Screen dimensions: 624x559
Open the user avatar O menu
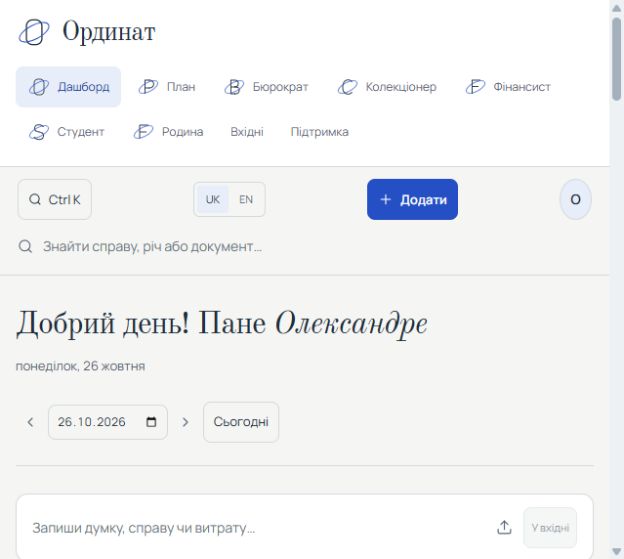(575, 199)
